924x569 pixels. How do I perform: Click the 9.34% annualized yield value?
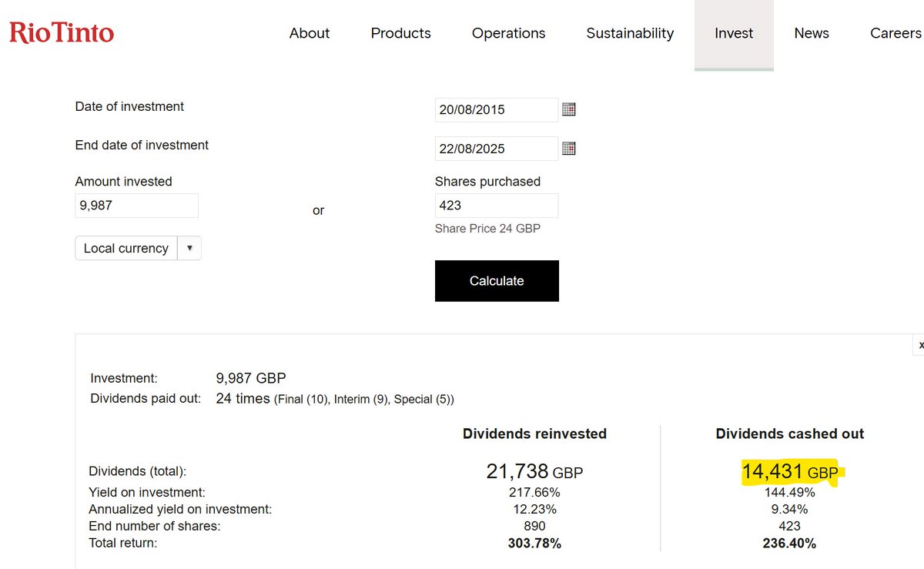790,509
